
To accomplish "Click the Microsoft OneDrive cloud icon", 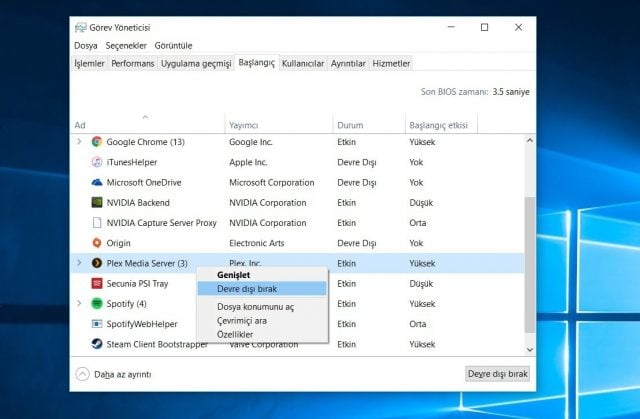I will [x=97, y=182].
